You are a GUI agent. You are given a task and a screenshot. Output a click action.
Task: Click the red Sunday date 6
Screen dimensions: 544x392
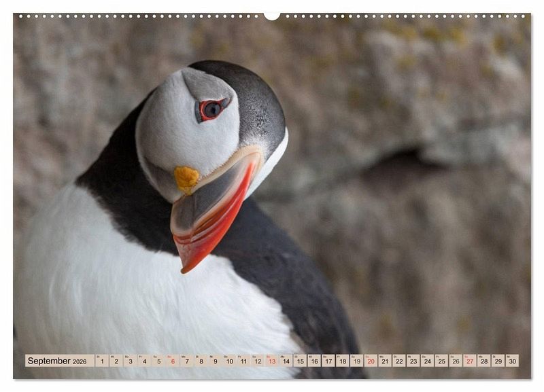click(173, 361)
